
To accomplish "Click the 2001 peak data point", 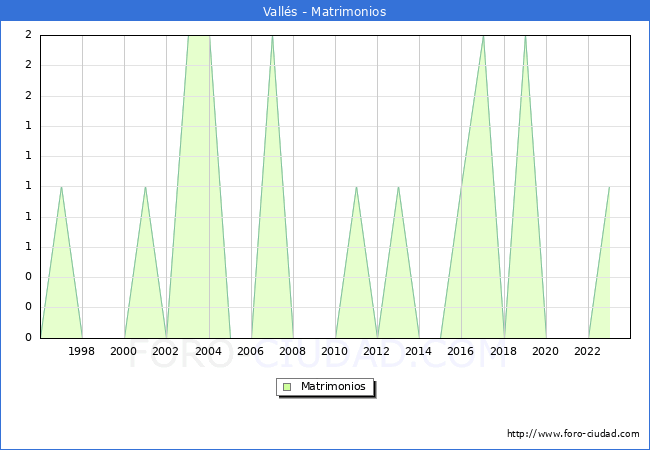I will click(x=145, y=187).
